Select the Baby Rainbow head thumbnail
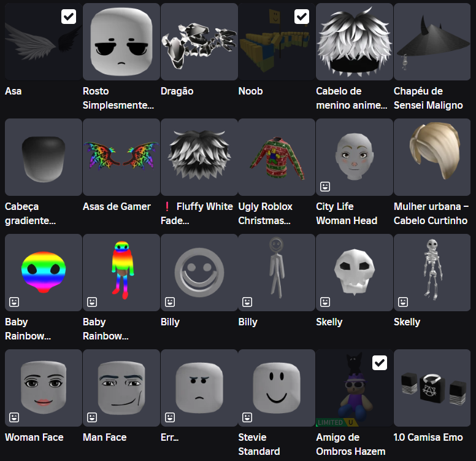The height and width of the screenshot is (461, 476). coord(44,273)
